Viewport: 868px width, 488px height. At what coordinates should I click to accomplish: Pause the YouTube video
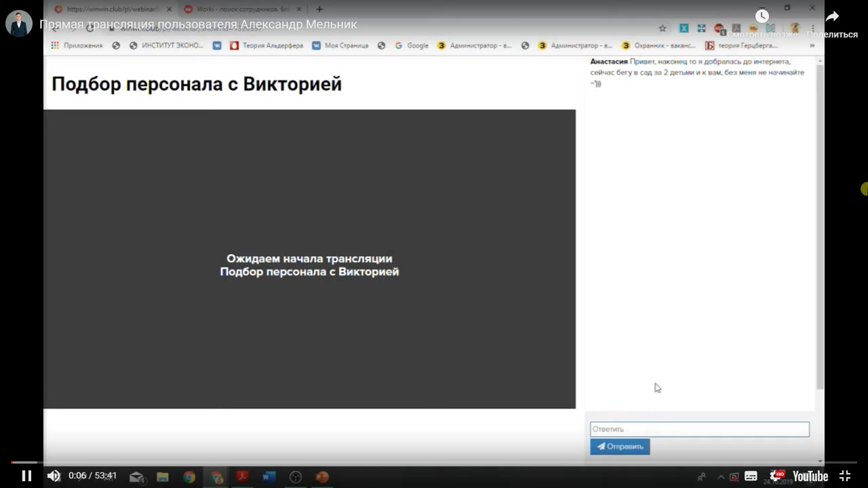click(26, 476)
